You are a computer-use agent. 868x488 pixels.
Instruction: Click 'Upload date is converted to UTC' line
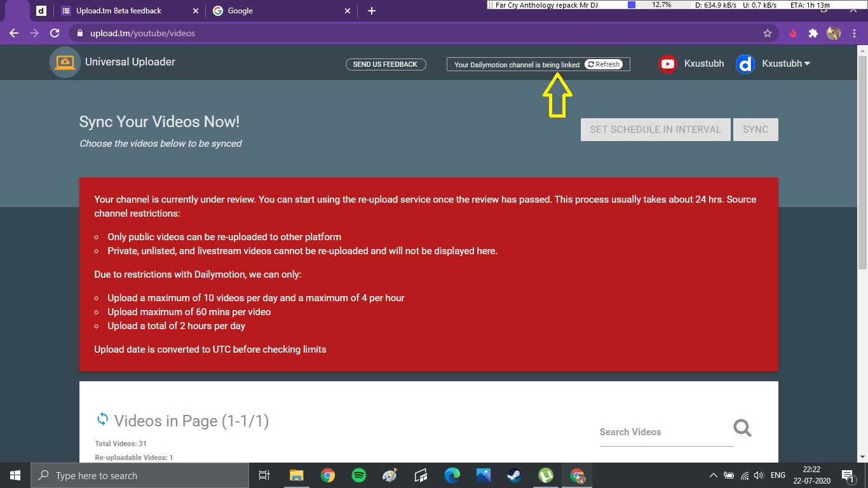coord(210,349)
